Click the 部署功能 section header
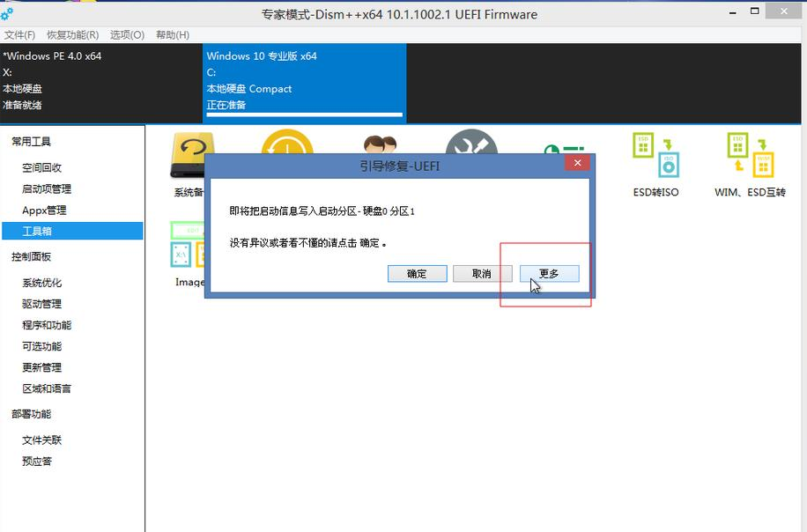The height and width of the screenshot is (532, 807). pyautogui.click(x=32, y=414)
